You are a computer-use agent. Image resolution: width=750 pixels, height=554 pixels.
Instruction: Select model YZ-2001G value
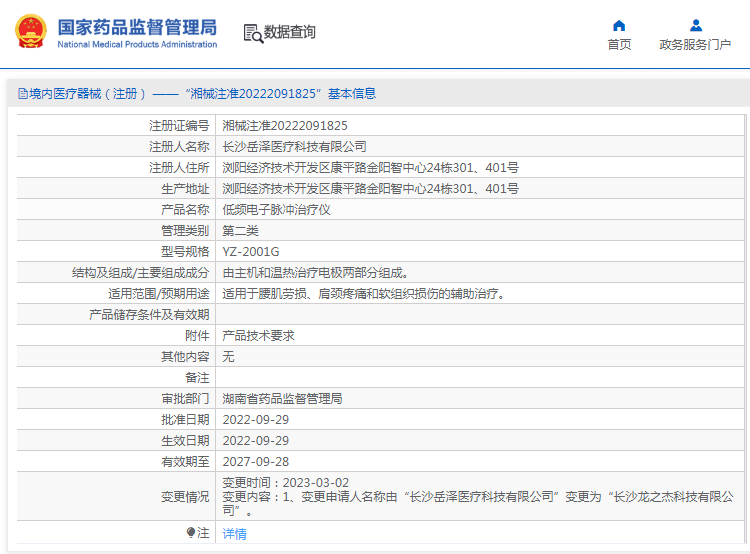[x=251, y=252]
